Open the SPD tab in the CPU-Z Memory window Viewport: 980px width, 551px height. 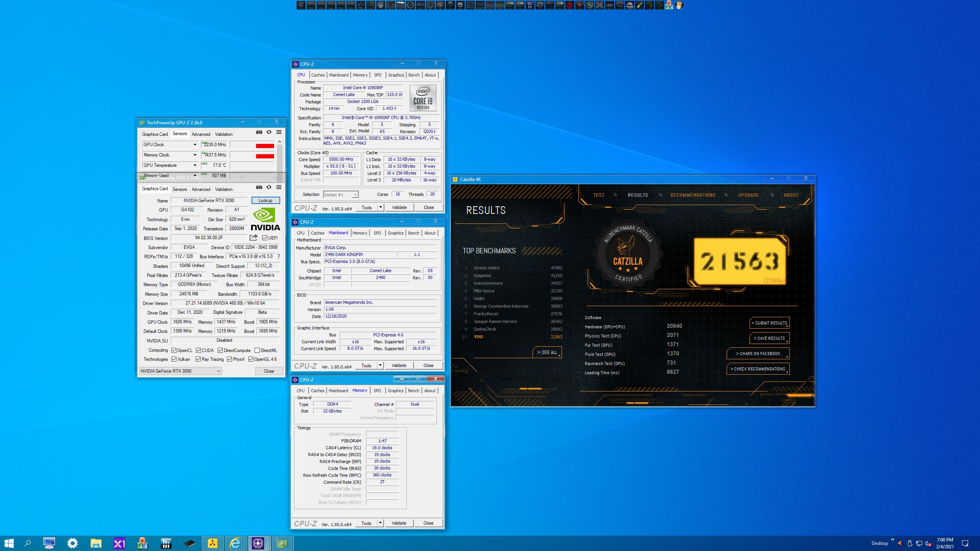tap(377, 391)
